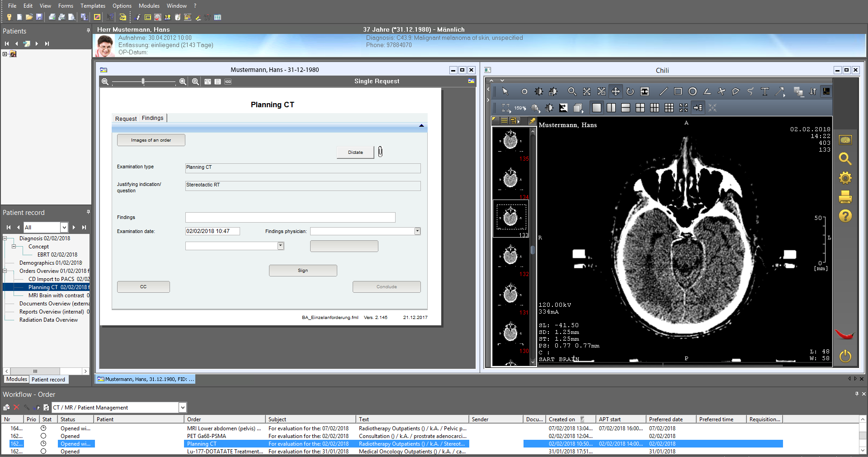Click the Dictate button
This screenshot has width=868, height=457.
pyautogui.click(x=355, y=152)
